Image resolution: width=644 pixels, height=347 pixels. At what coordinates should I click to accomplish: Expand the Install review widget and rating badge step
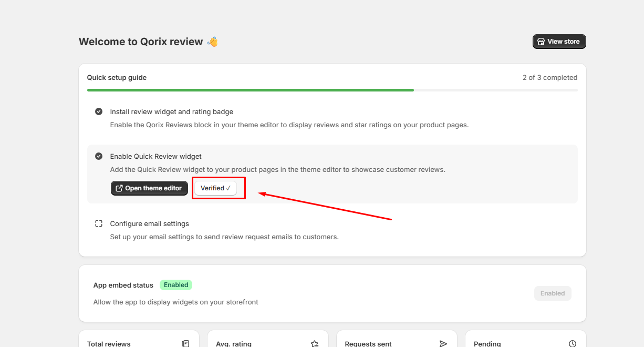171,111
